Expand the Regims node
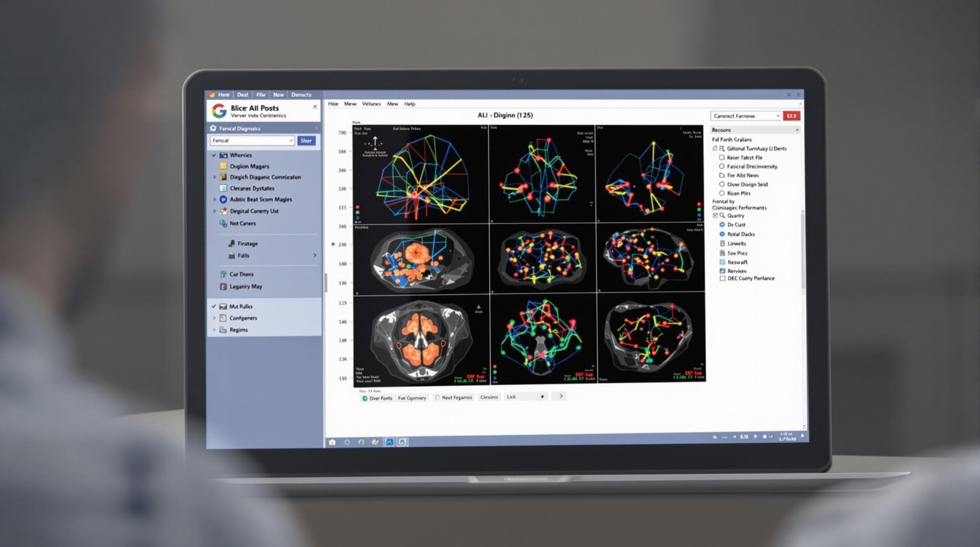Viewport: 980px width, 547px height. tap(214, 330)
